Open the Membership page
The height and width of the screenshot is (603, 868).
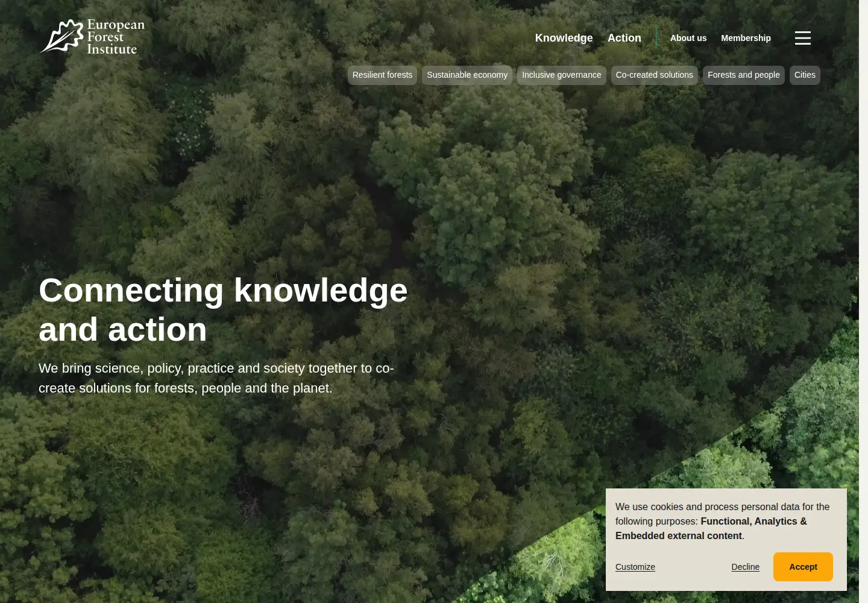coord(746,38)
